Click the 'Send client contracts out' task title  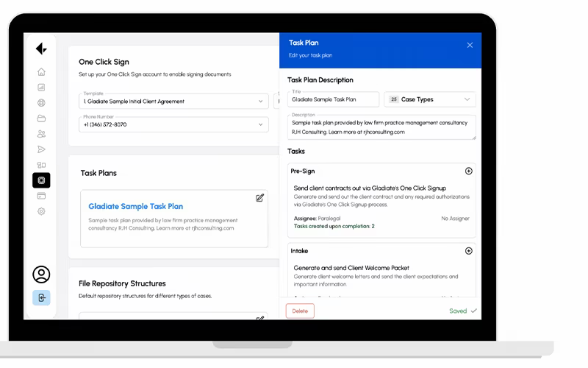point(370,188)
